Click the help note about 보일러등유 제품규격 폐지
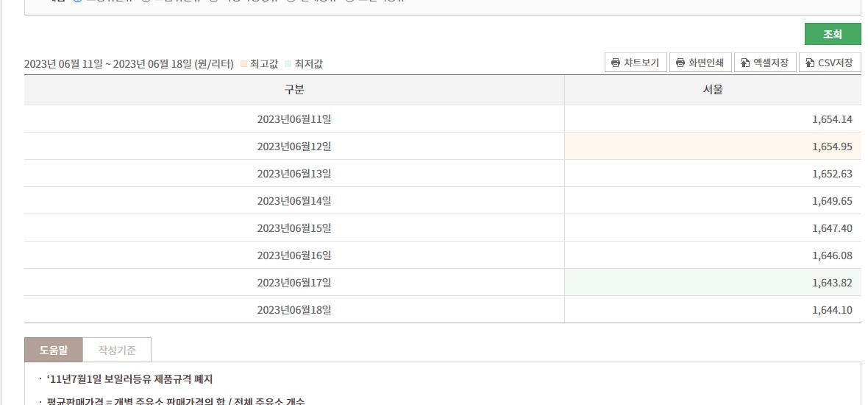Screen dimensions: 868x405 pyautogui.click(x=129, y=379)
